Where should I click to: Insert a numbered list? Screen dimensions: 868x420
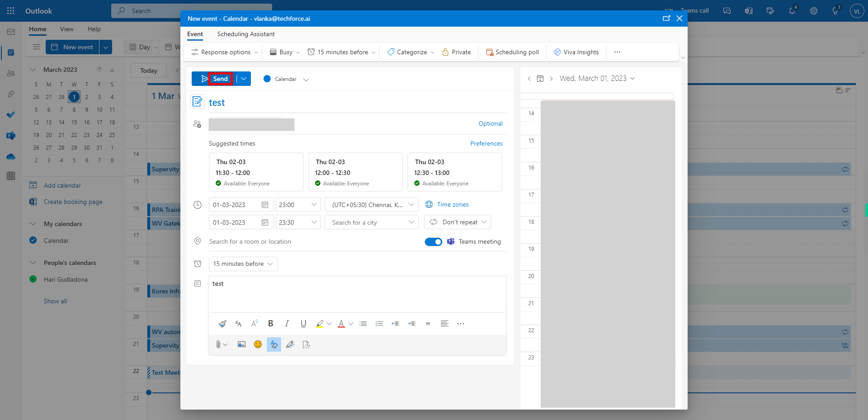pyautogui.click(x=379, y=324)
